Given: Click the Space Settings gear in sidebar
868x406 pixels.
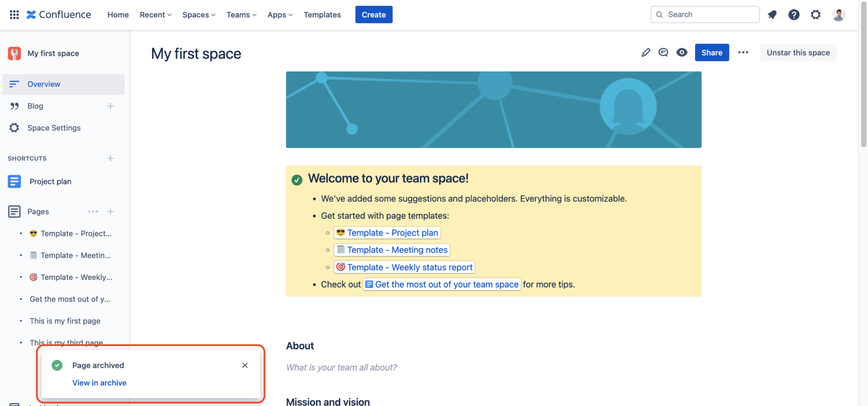Looking at the screenshot, I should click(14, 128).
